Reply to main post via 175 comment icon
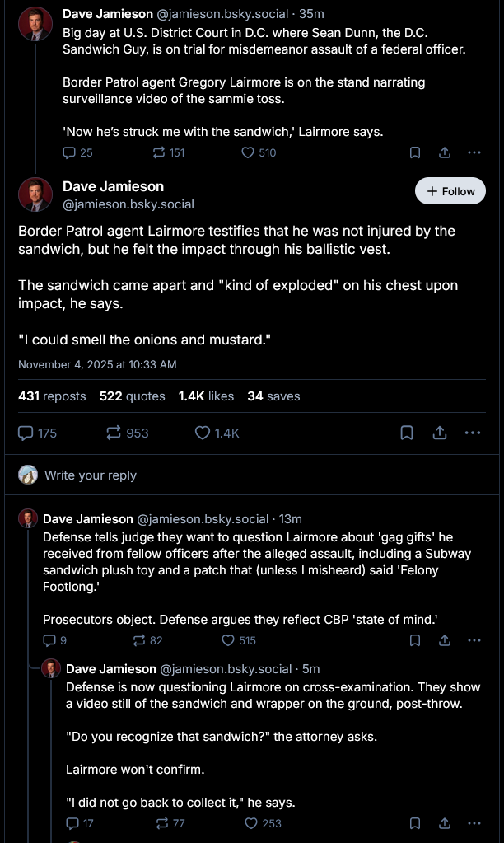This screenshot has width=504, height=843. 26,433
